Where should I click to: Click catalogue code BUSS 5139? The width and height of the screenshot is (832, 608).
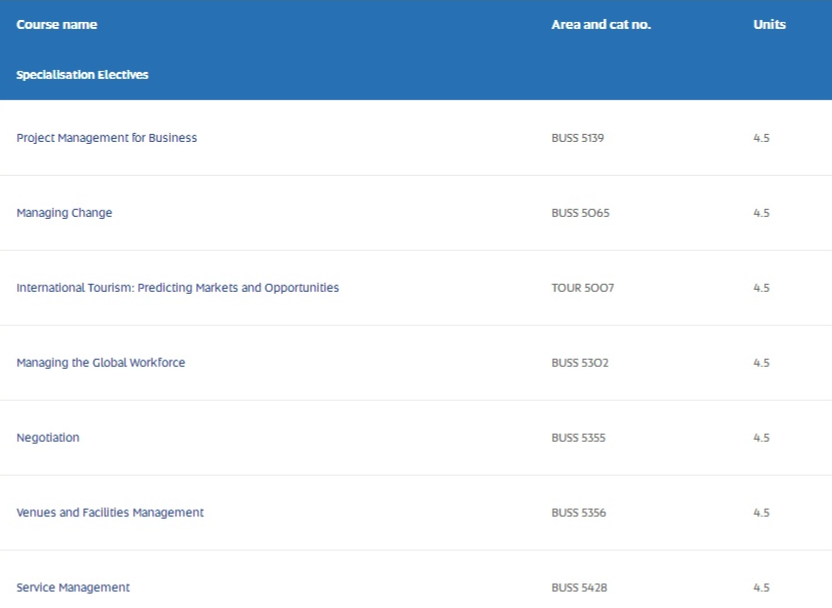tap(577, 138)
